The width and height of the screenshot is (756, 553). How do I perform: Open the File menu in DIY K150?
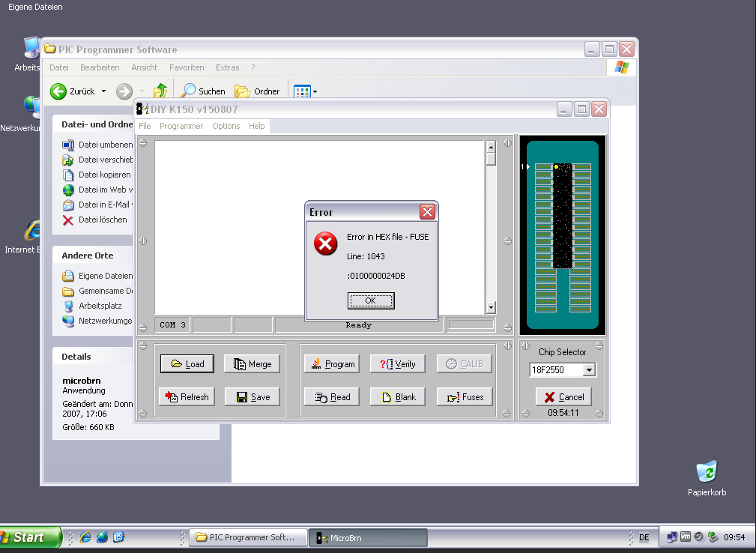click(x=145, y=126)
